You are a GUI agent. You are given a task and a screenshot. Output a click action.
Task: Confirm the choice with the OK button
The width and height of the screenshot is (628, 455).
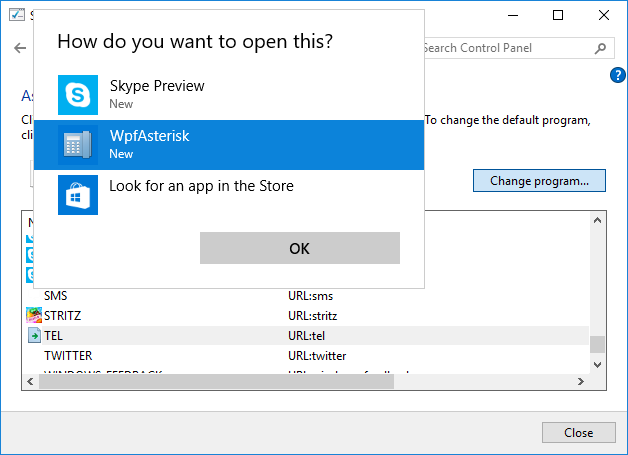pyautogui.click(x=300, y=248)
